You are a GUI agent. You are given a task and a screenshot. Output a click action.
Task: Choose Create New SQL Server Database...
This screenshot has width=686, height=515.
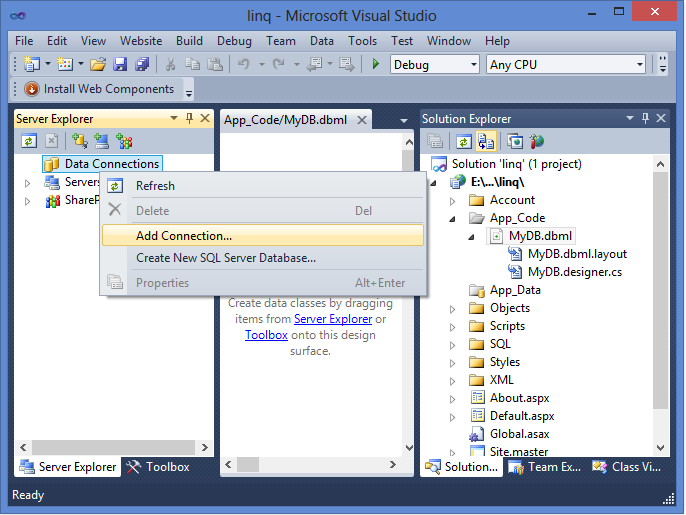tap(262, 258)
